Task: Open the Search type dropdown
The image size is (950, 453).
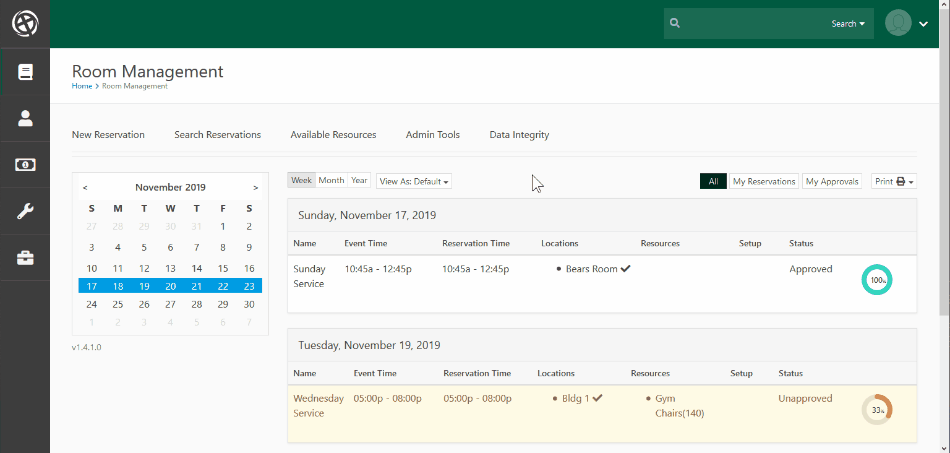Action: (848, 24)
